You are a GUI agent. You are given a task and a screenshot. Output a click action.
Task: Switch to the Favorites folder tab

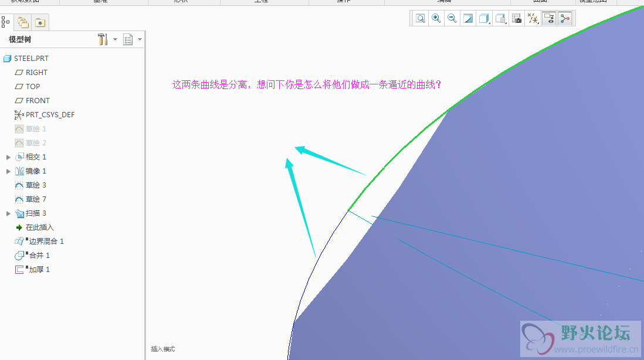click(40, 23)
